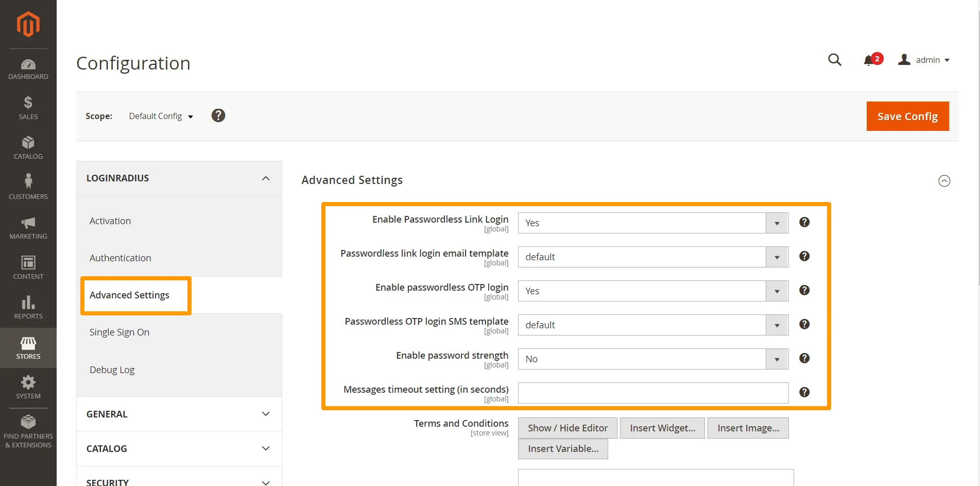Open the search magnifier icon

click(x=834, y=60)
